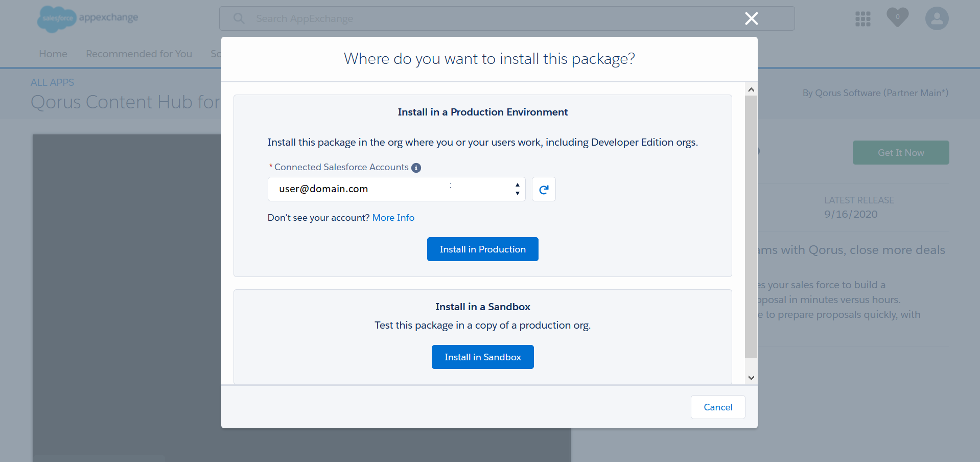Click the Salesforce AppExchange logo
Screen dimensions: 980x462
pyautogui.click(x=88, y=19)
